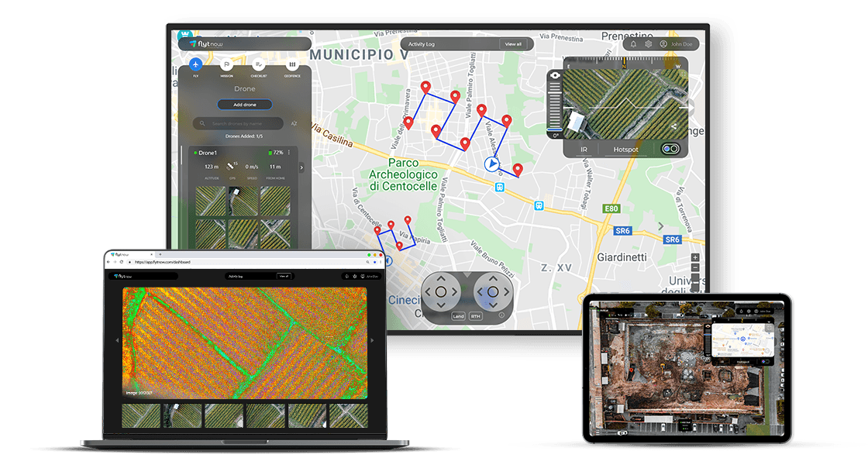Click the Drone1 name label
The image size is (868, 465).
[x=208, y=153]
